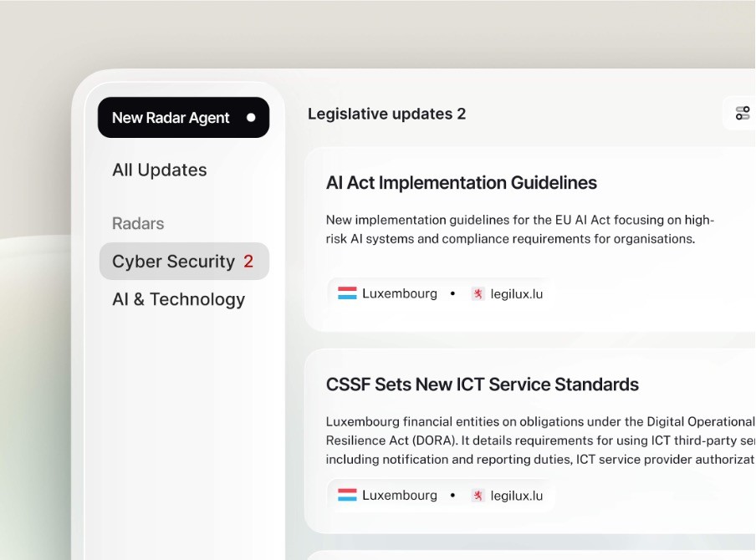Toggle the sliders control in the top right corner

[x=741, y=114]
